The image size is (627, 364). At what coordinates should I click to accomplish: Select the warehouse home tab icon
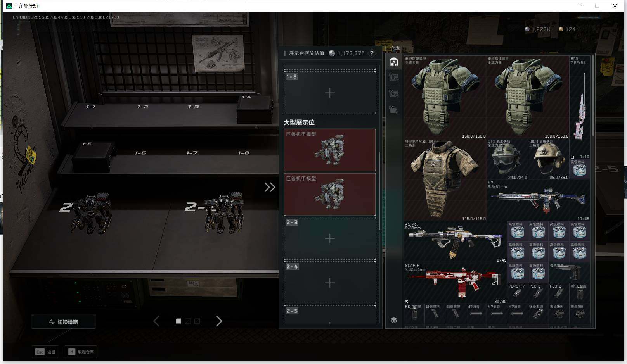point(394,62)
